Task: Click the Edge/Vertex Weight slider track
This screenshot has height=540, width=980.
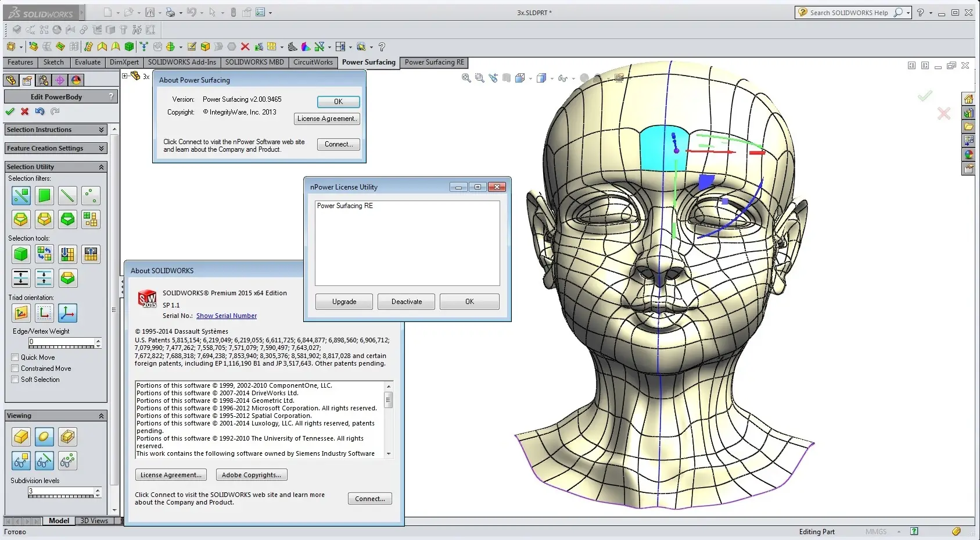Action: pyautogui.click(x=62, y=347)
